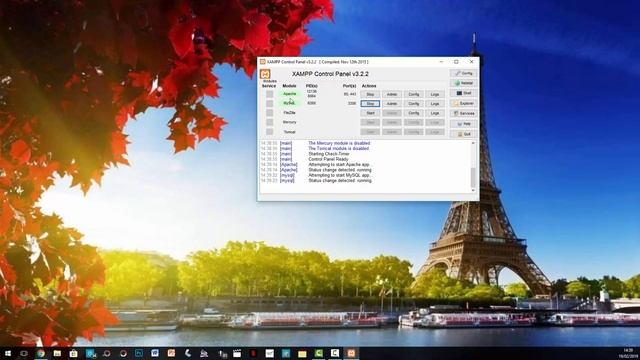Click the MySQL port number 3306
Viewport: 640px width, 360px height.
[x=352, y=104]
